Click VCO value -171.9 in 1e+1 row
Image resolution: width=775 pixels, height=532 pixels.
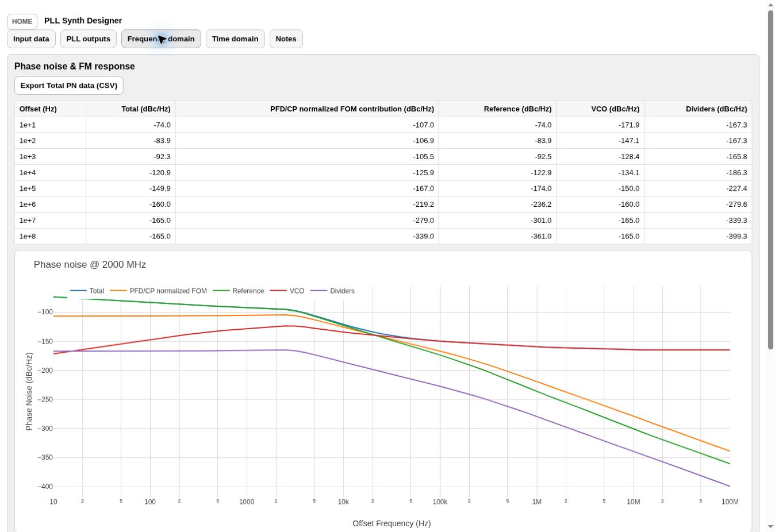[600, 125]
